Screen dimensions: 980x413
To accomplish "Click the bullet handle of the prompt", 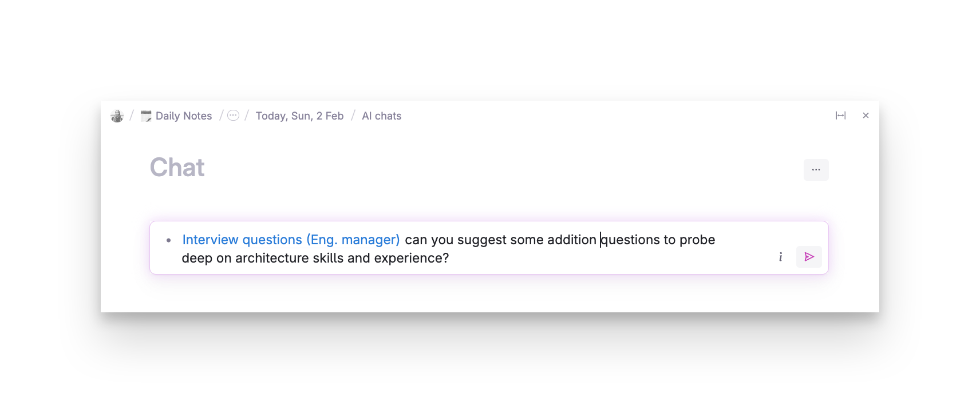I will click(x=168, y=240).
